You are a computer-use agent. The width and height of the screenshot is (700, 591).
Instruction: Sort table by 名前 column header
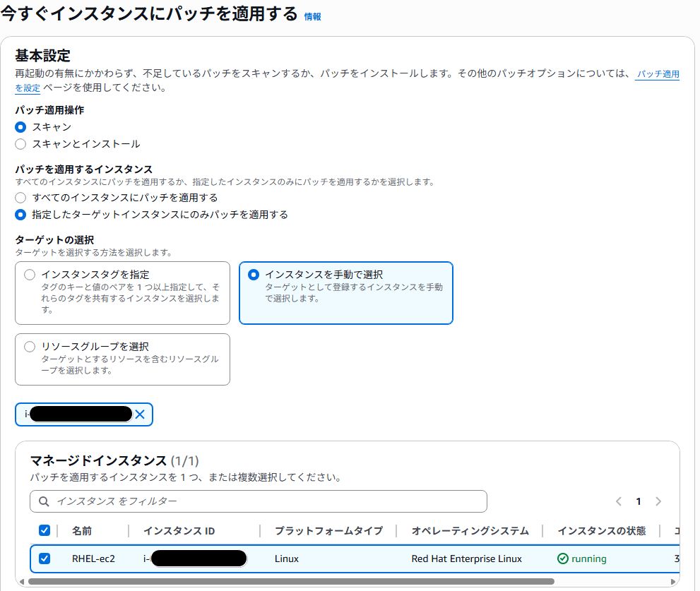82,530
